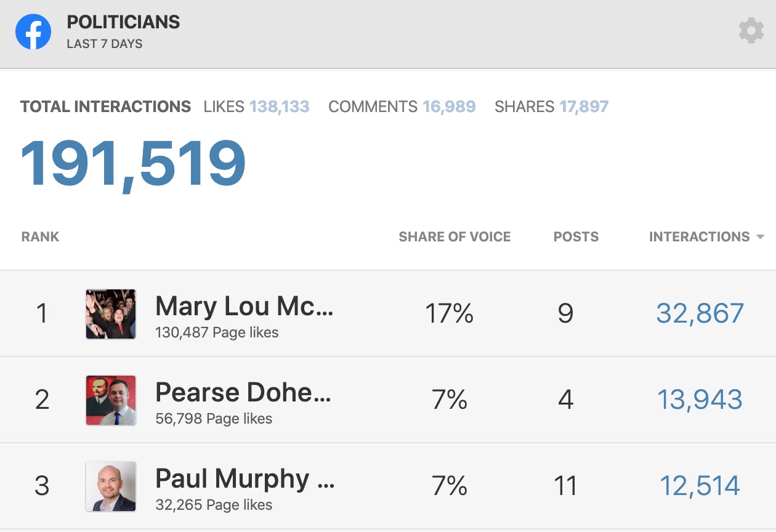The image size is (776, 532).
Task: Click the Likes count 138,133
Action: pos(279,107)
